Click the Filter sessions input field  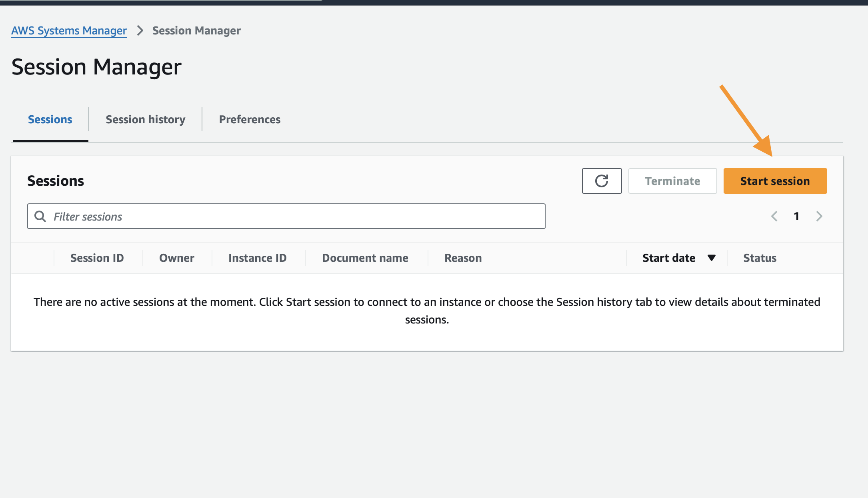coord(286,216)
